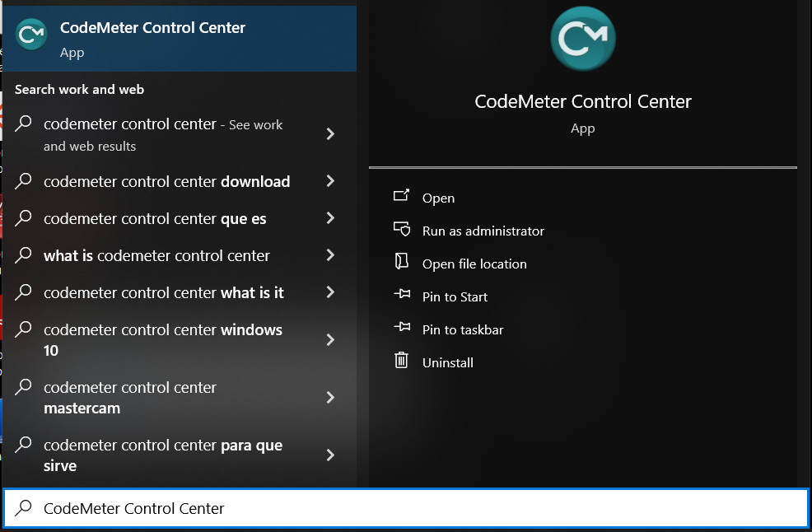The height and width of the screenshot is (532, 812).
Task: Expand the 'codemeter control center download' suggestion chevron
Action: [x=330, y=181]
